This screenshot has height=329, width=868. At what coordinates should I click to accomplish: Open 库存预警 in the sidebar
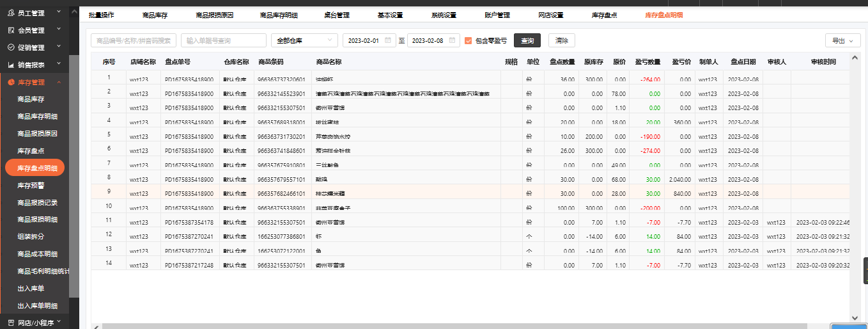(x=31, y=185)
